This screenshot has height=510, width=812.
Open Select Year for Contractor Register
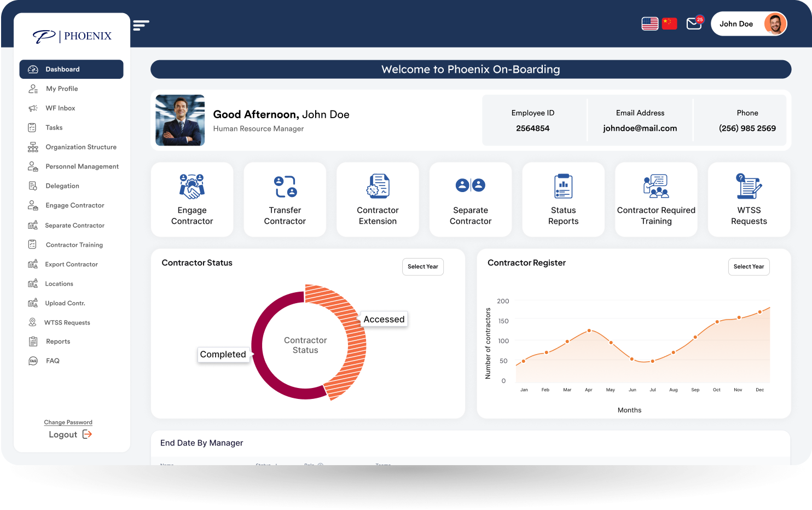[749, 266]
